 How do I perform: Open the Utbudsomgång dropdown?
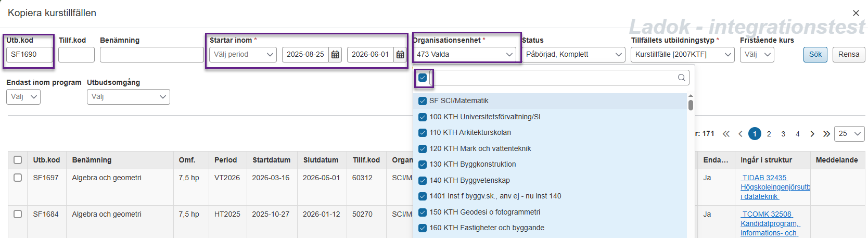click(128, 97)
